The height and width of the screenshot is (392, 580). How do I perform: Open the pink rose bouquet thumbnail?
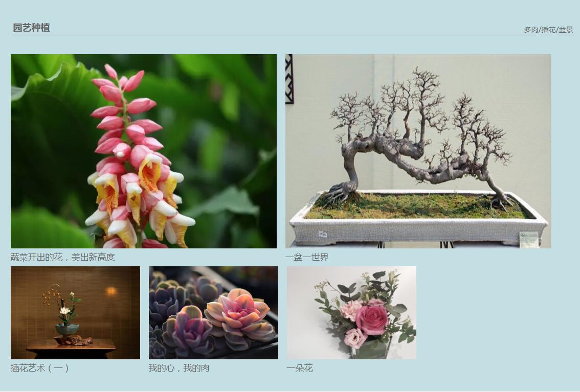pos(352,313)
